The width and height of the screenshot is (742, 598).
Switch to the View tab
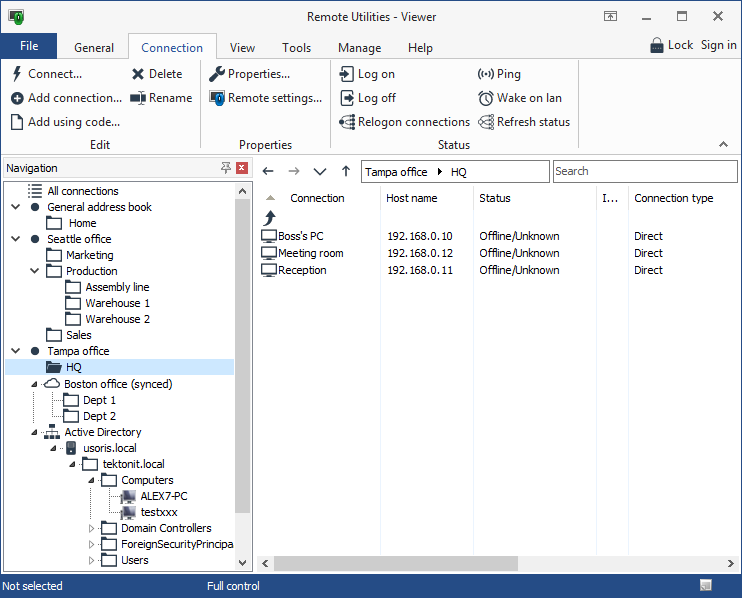242,48
